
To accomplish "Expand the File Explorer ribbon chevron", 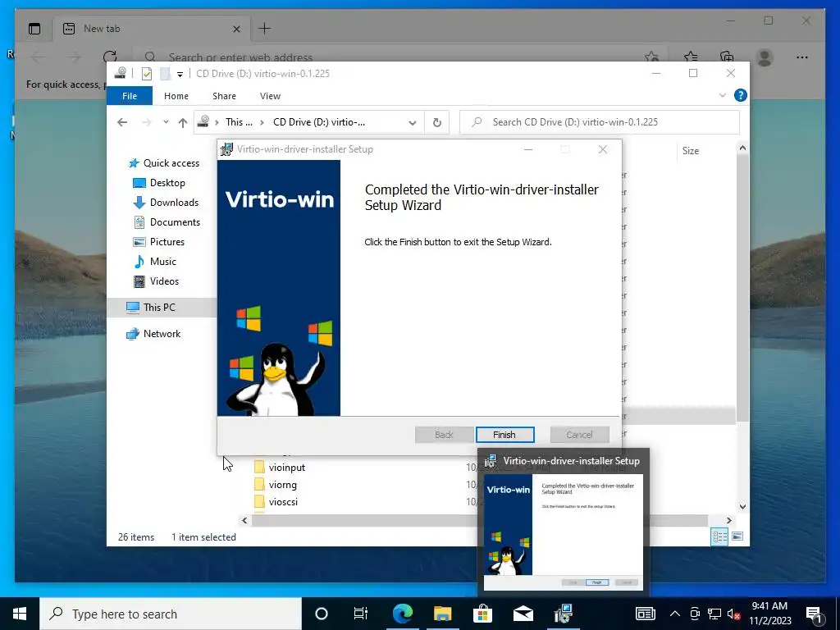I will point(722,95).
